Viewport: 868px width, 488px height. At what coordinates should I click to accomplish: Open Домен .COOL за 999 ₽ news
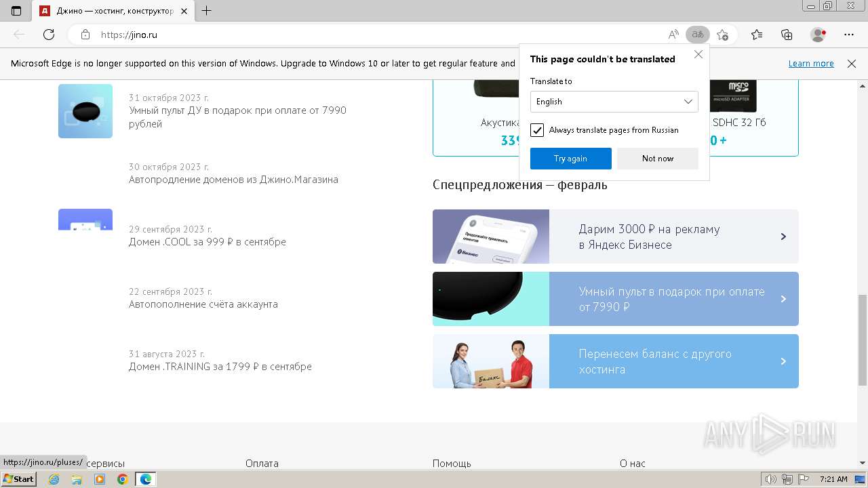tap(208, 242)
